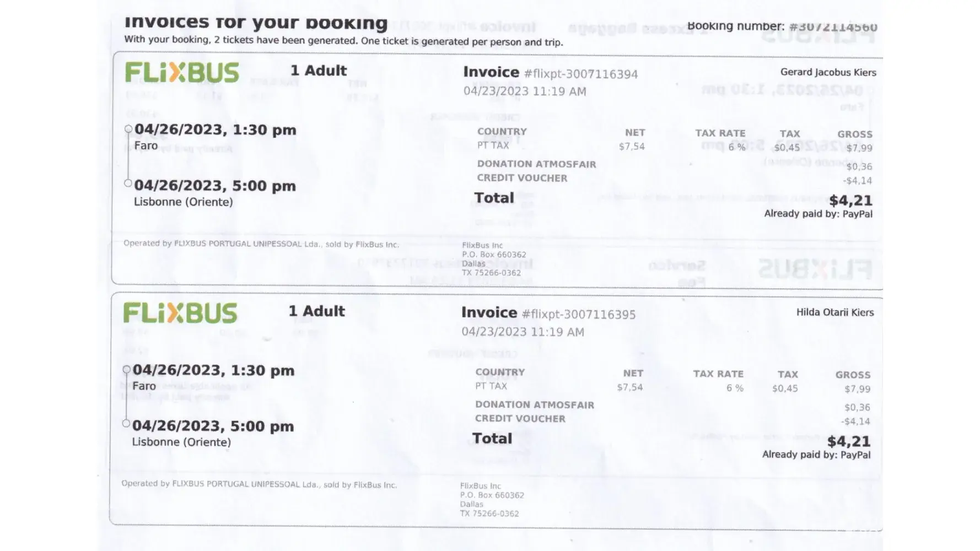
Task: Click "1 Adult" on the first invoice
Action: pyautogui.click(x=319, y=71)
